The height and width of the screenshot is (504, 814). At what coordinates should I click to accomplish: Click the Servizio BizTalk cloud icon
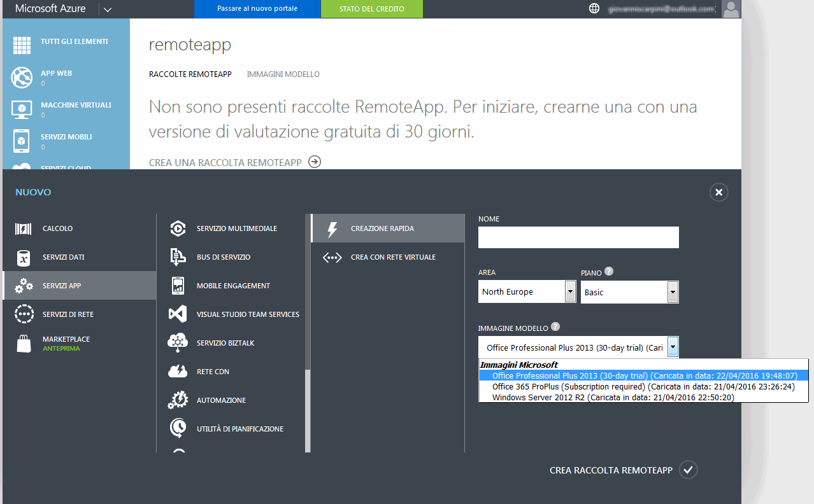pos(178,343)
